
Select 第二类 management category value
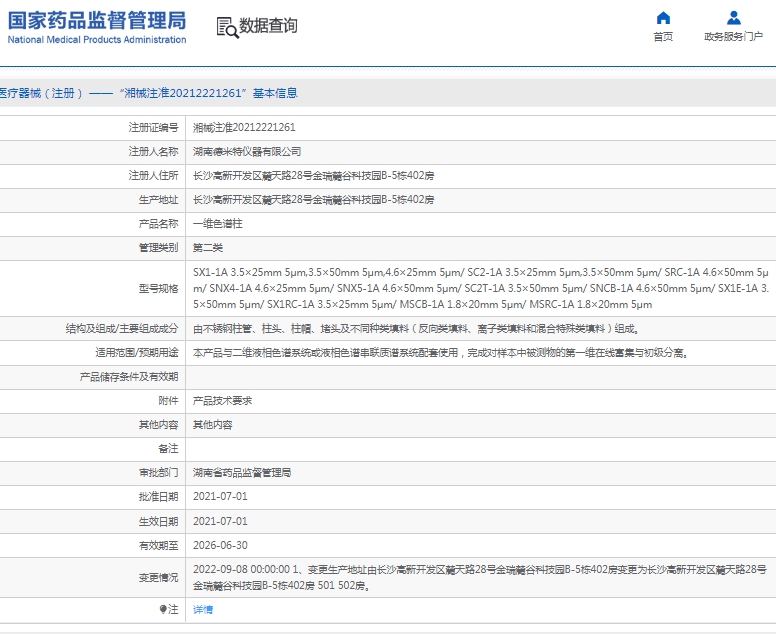pos(207,247)
